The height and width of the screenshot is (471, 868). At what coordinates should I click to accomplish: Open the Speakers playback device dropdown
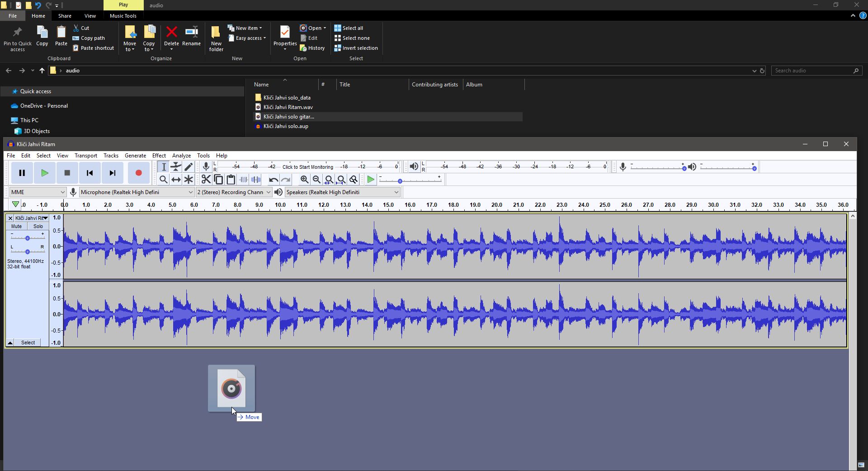pyautogui.click(x=342, y=192)
